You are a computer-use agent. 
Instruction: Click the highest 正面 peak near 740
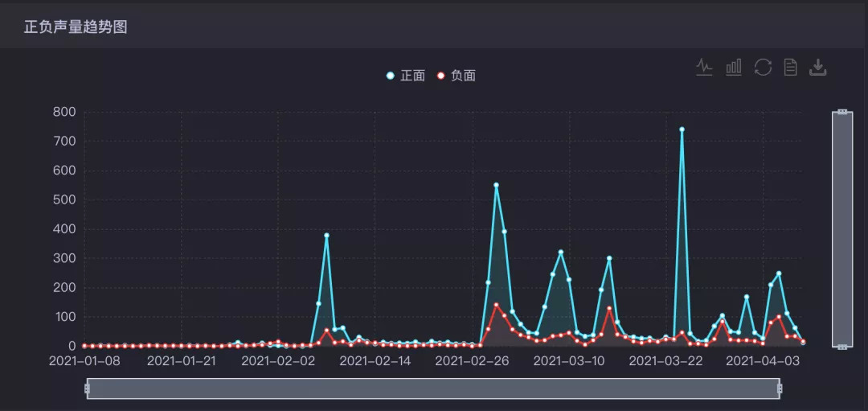coord(682,129)
